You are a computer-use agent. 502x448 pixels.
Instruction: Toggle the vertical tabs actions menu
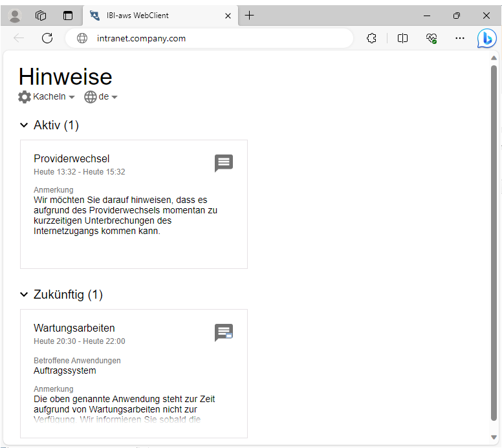coord(68,16)
